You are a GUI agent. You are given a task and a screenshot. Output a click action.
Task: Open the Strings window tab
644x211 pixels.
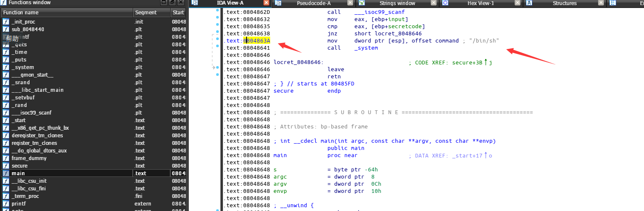[x=397, y=3]
